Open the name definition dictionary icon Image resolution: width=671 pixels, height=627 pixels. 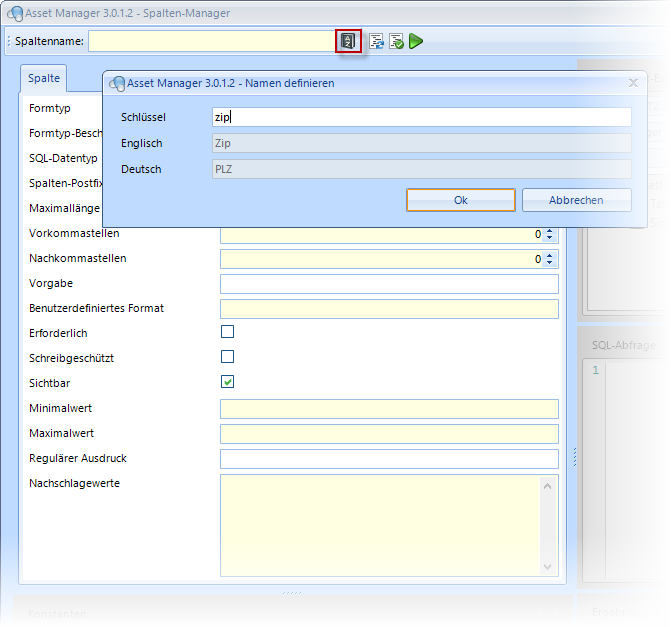coord(348,41)
